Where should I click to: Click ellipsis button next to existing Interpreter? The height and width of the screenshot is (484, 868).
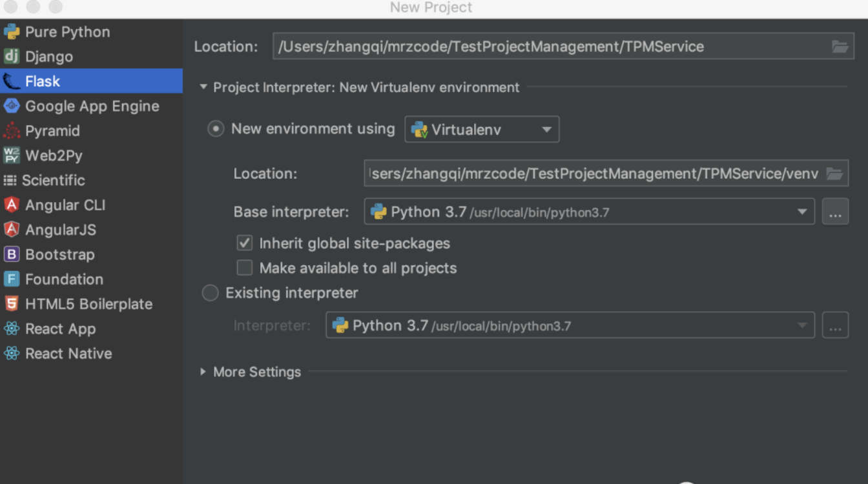(835, 325)
